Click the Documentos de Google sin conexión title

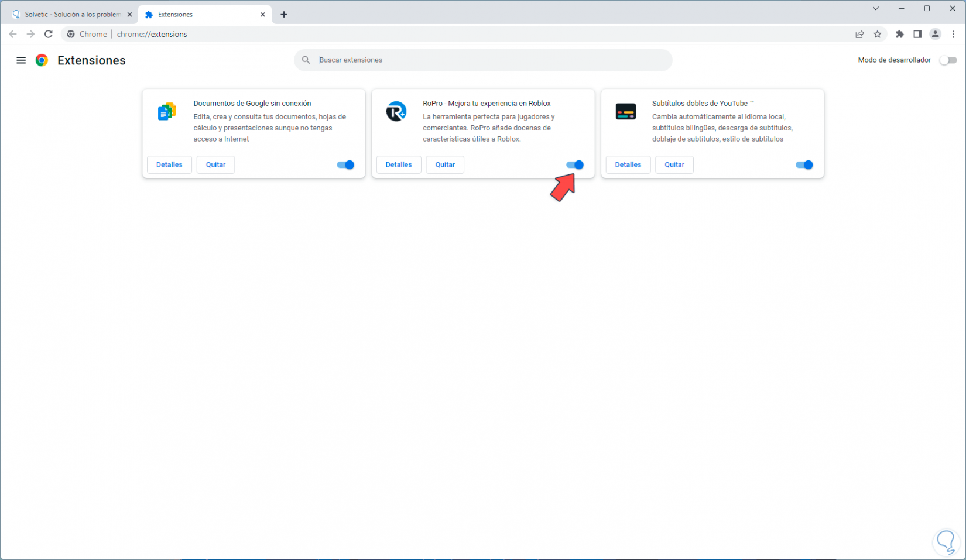tap(252, 104)
